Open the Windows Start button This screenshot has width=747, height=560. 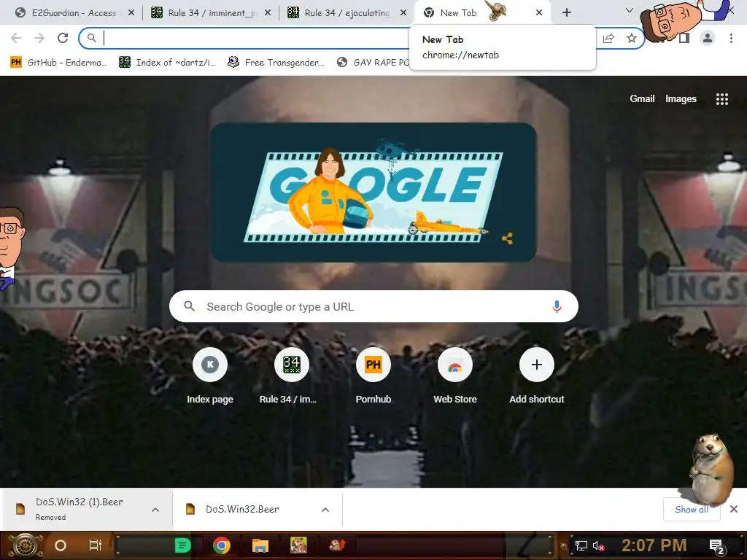coord(26,545)
